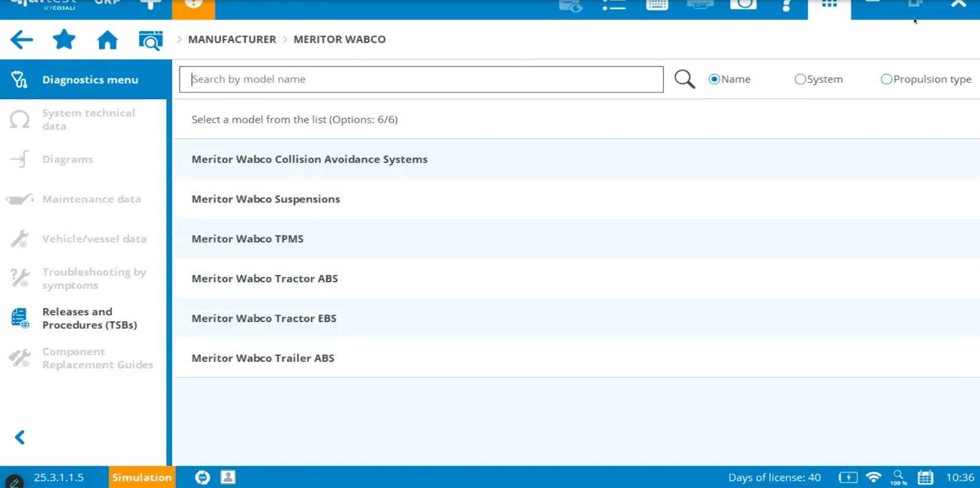Screen dimensions: 980x488
Task: Click the magnifying glass search button
Action: pos(684,79)
